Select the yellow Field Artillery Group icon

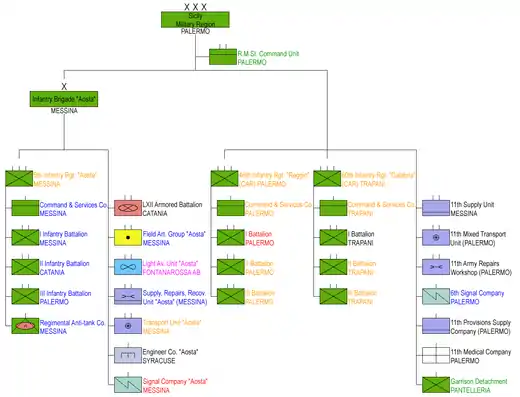click(128, 237)
